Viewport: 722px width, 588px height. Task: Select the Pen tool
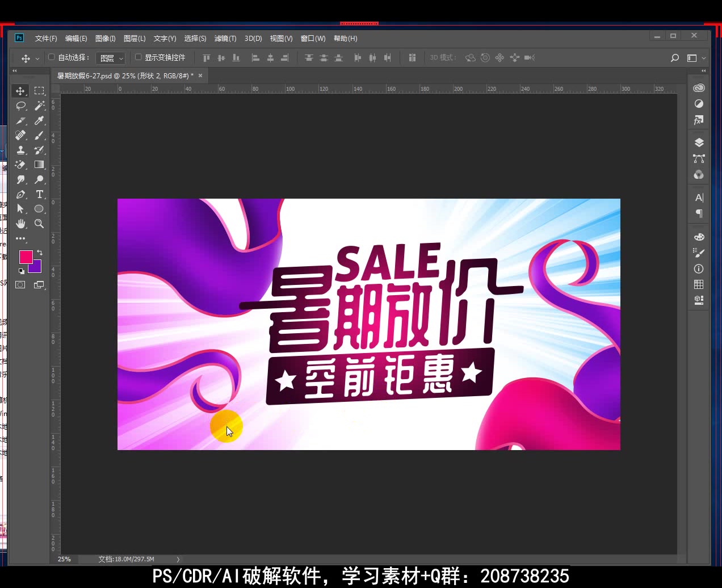pyautogui.click(x=21, y=195)
